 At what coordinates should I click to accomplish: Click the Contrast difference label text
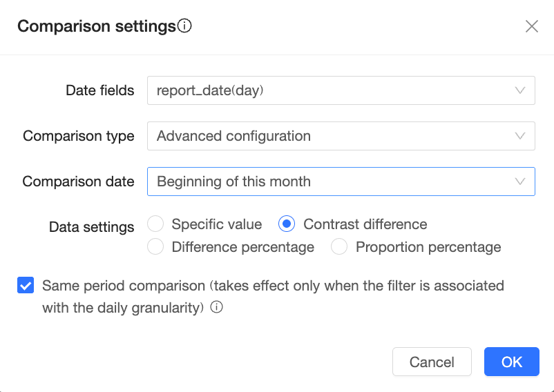[x=365, y=224]
